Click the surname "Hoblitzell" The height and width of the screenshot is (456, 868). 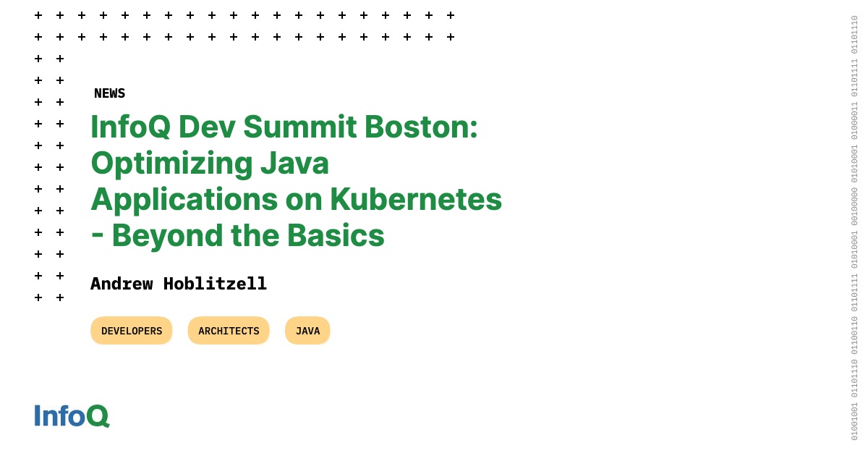tap(215, 284)
